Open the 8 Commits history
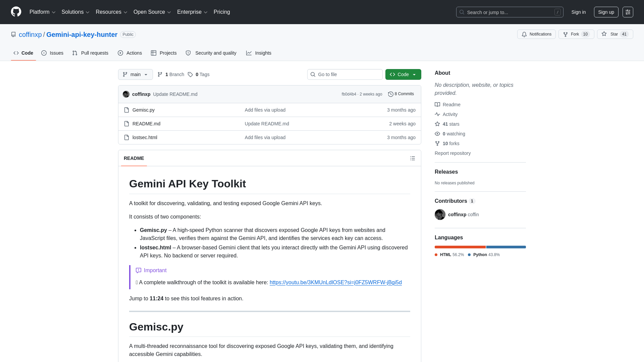This screenshot has width=644, height=362. (x=401, y=94)
